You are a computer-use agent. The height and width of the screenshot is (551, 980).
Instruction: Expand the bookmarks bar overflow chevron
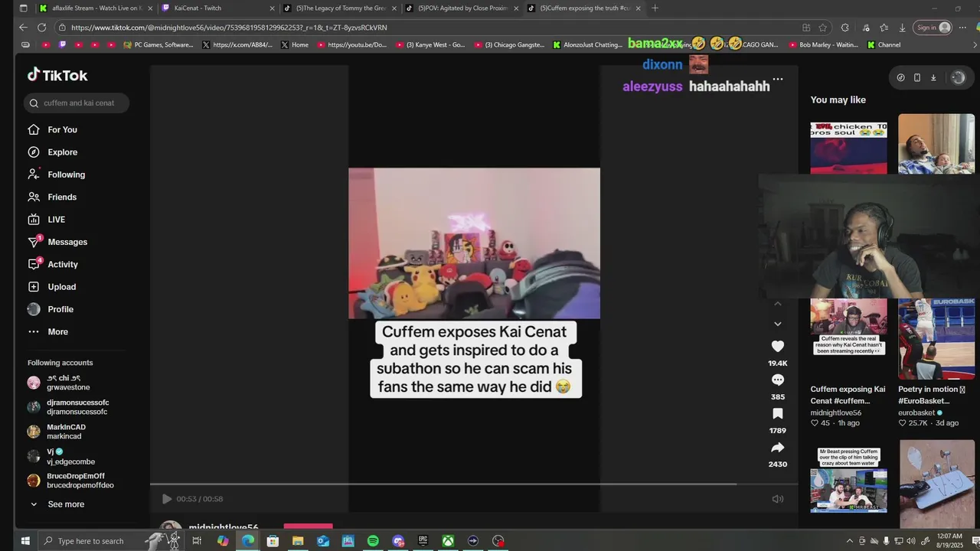[x=973, y=45]
